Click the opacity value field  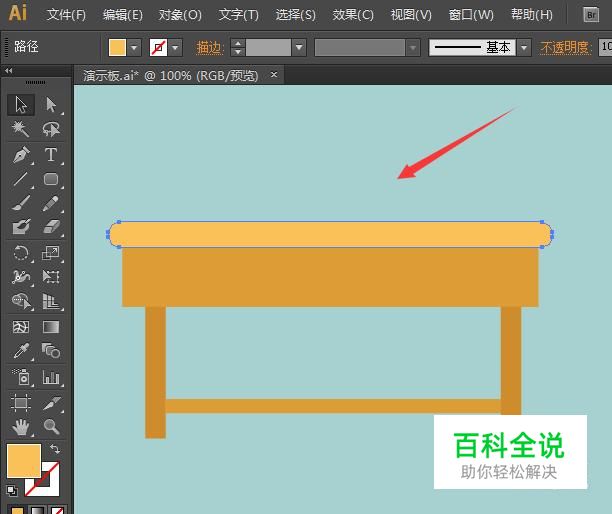pyautogui.click(x=605, y=48)
